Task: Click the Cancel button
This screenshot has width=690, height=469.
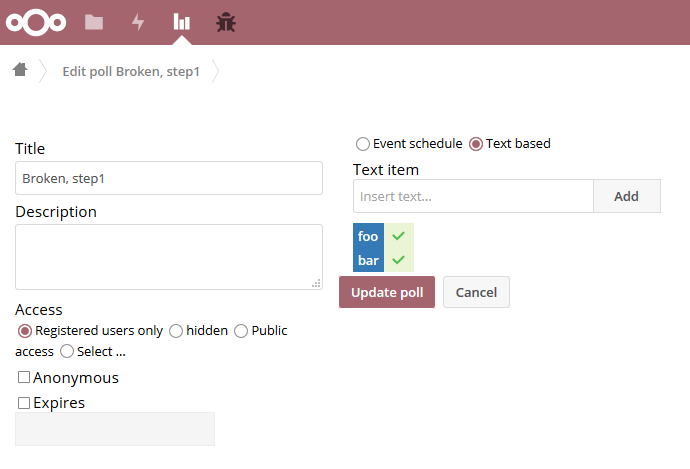Action: point(476,292)
